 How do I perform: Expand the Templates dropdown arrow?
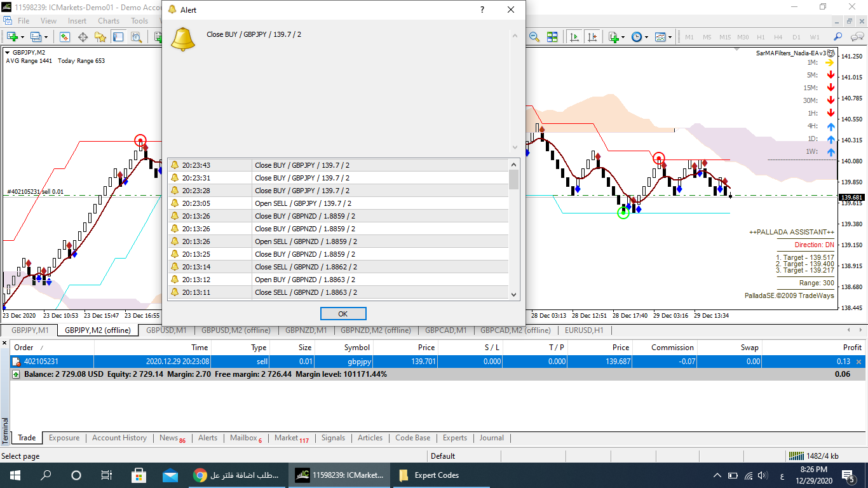tap(670, 37)
